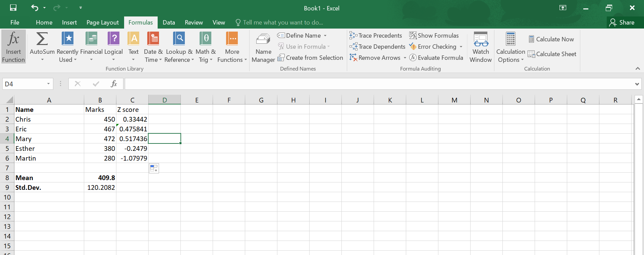Open the Name Manager

263,47
